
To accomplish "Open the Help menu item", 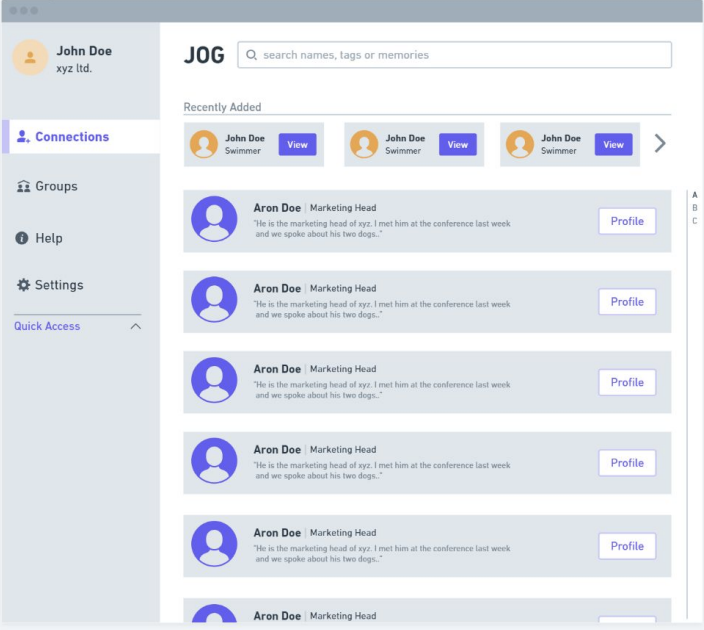I will coord(49,238).
